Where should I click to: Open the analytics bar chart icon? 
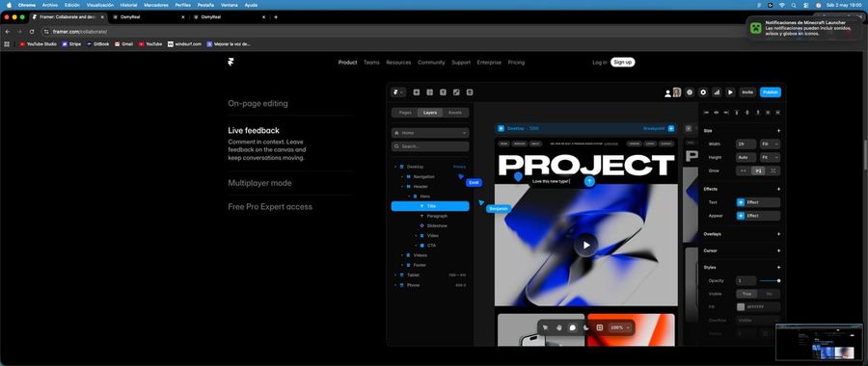point(717,92)
